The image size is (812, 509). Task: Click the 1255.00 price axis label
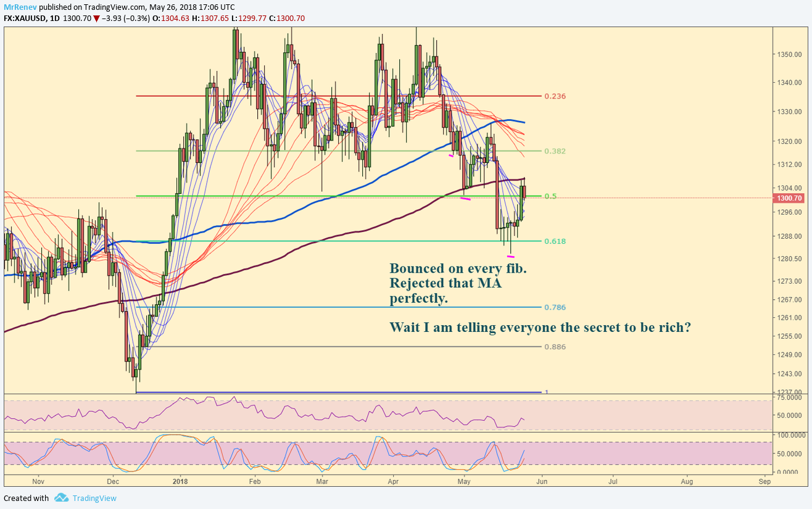(789, 336)
